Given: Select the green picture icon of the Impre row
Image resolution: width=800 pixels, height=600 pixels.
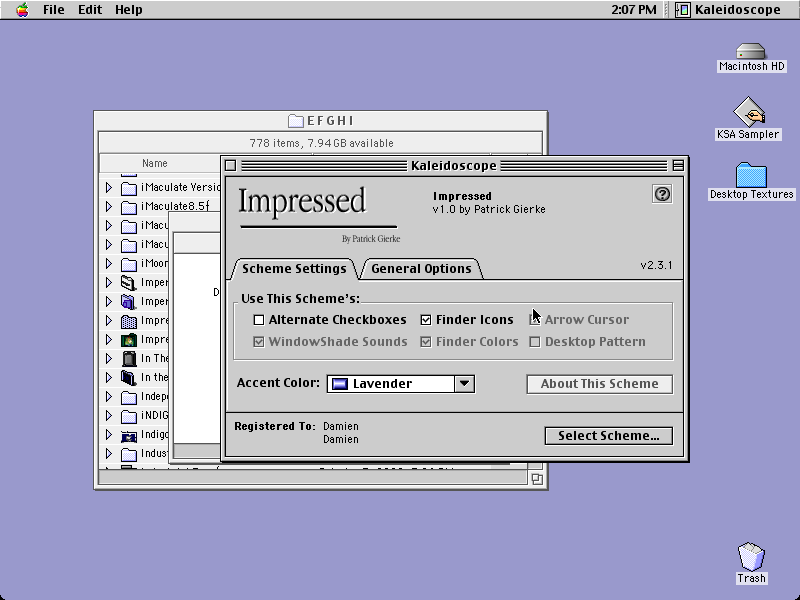Looking at the screenshot, I should 129,340.
